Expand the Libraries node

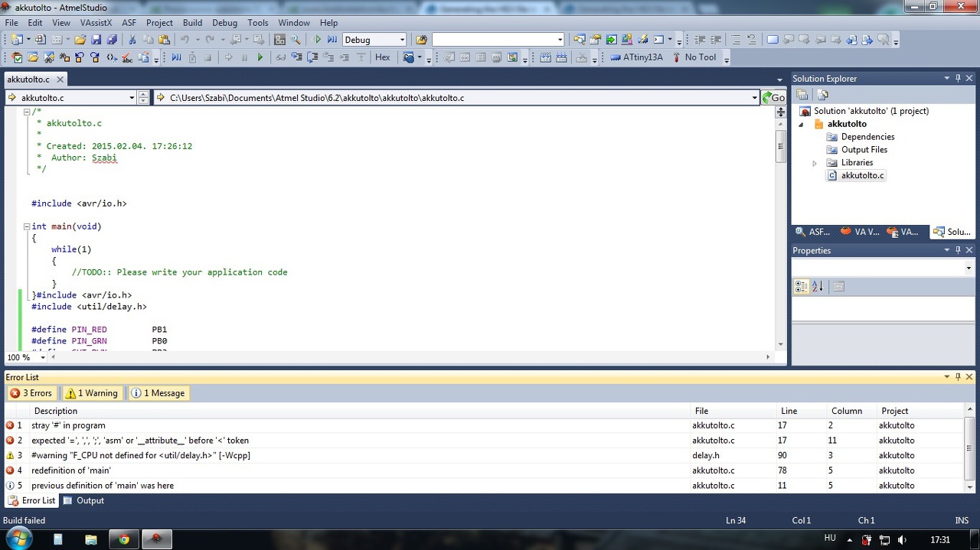tap(815, 163)
